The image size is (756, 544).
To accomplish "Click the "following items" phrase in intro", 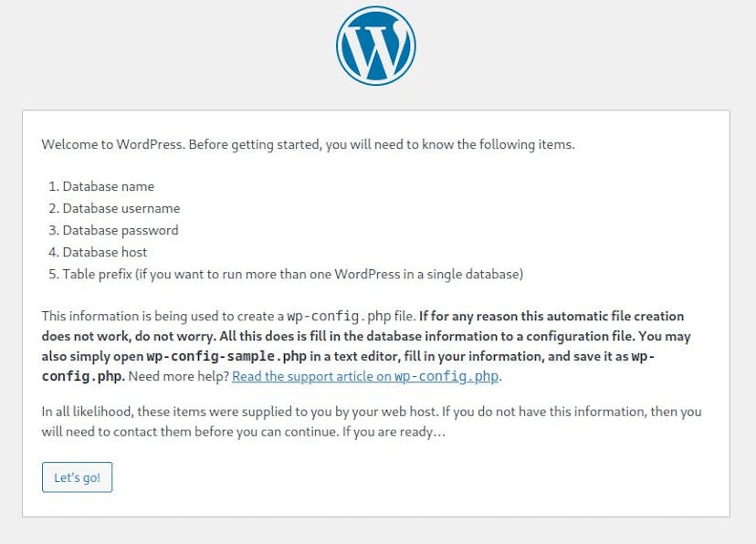I will coord(527,144).
